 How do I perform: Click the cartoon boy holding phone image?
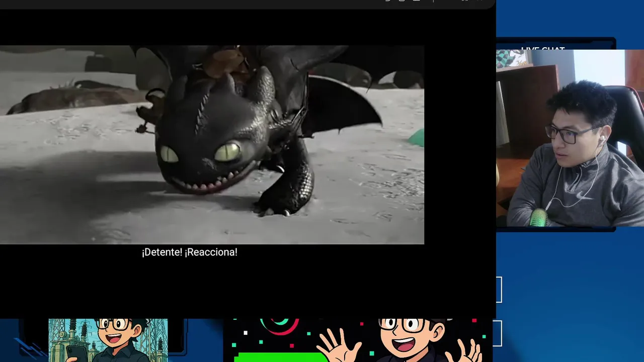pos(108,340)
